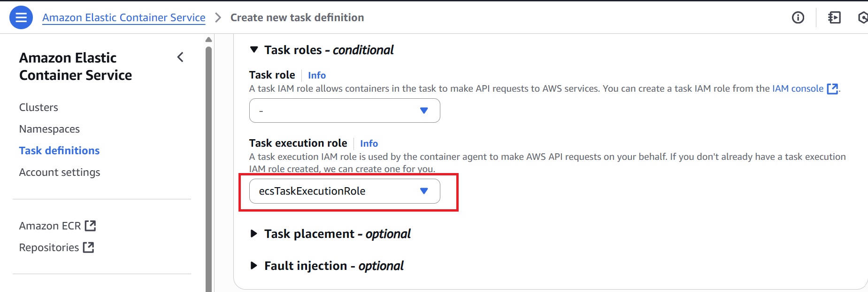Viewport: 868px width, 292px height.
Task: Click the hexagon service icon in the header
Action: click(x=864, y=17)
